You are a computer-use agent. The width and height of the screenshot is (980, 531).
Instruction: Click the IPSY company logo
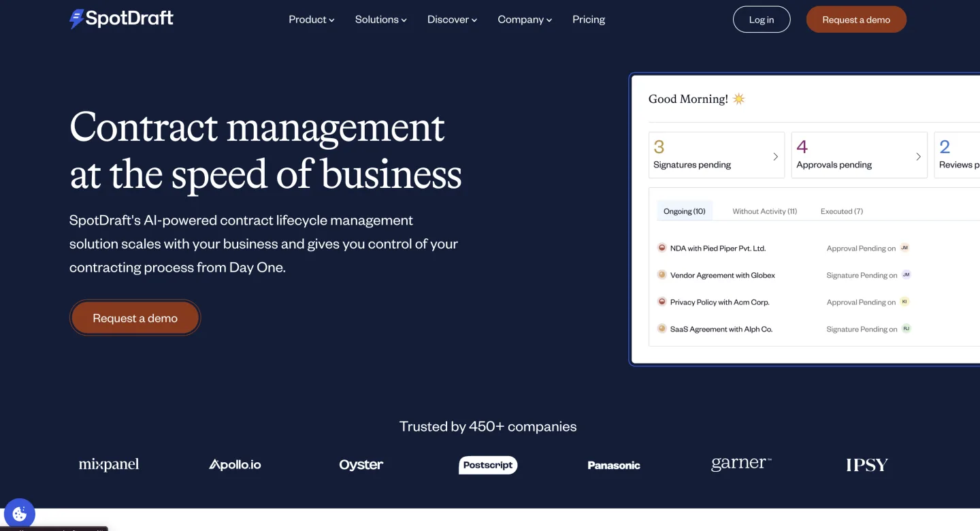click(867, 465)
